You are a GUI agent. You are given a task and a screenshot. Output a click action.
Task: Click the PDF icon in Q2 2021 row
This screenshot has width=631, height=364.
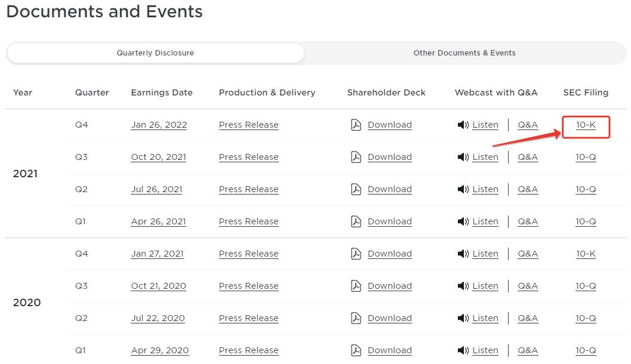(x=356, y=189)
